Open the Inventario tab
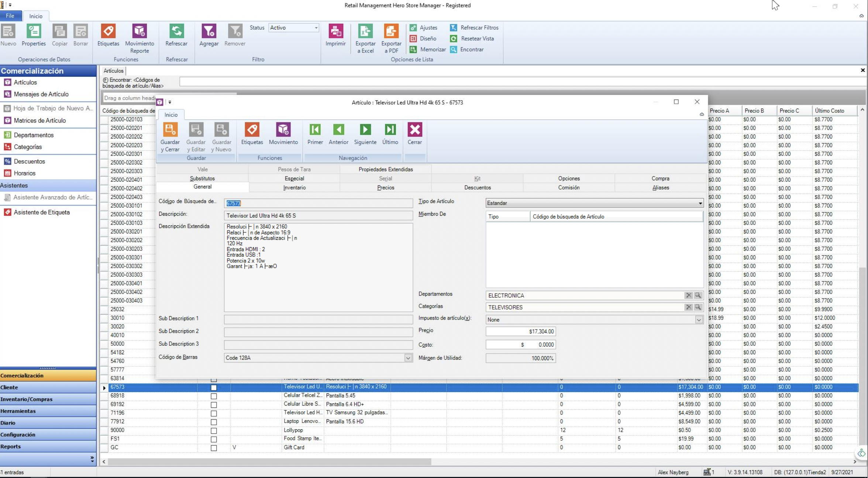868x478 pixels. 294,188
